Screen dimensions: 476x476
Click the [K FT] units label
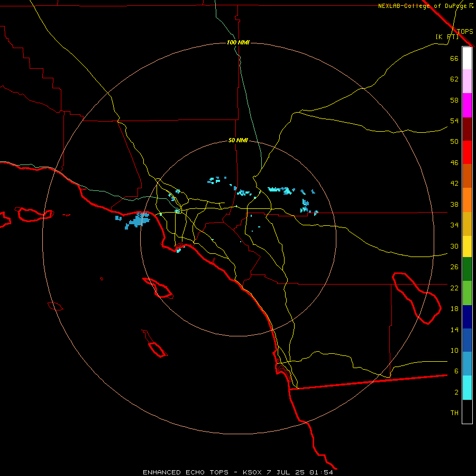point(447,37)
